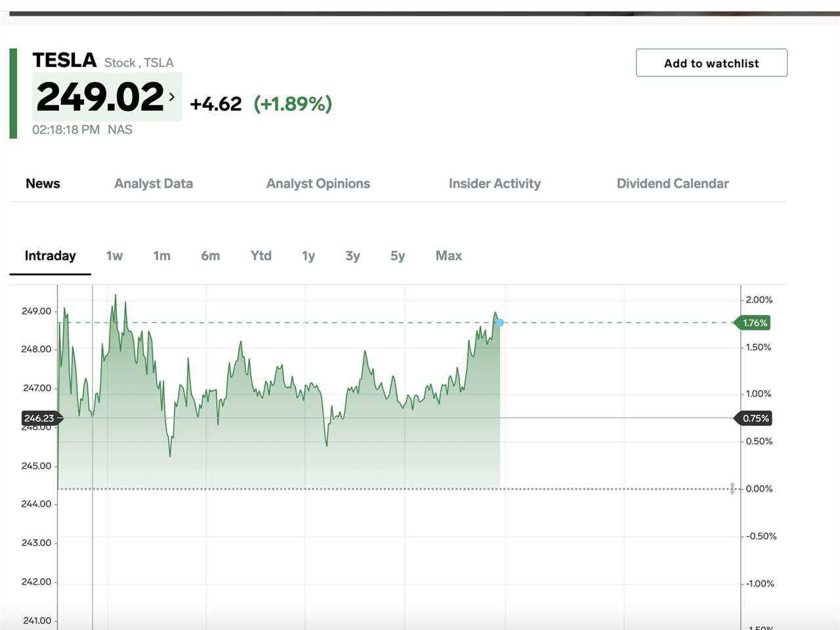Switch chart to 1w range

(114, 256)
